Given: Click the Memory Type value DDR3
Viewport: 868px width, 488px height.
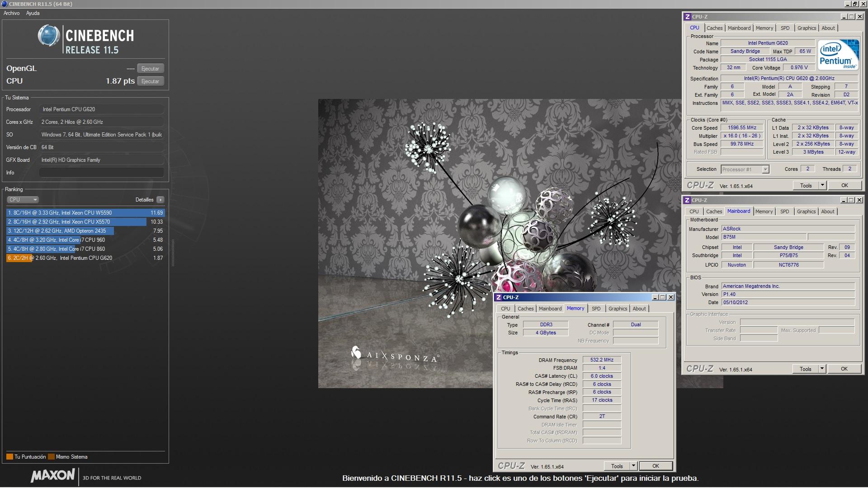Looking at the screenshot, I should pos(546,325).
